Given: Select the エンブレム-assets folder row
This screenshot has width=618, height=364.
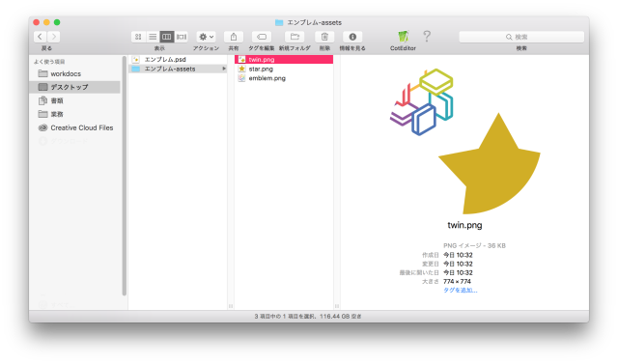Looking at the screenshot, I should pyautogui.click(x=178, y=69).
